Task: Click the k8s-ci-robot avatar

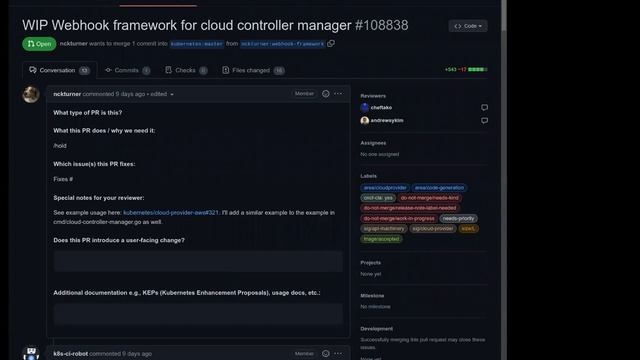Action: click(31, 354)
